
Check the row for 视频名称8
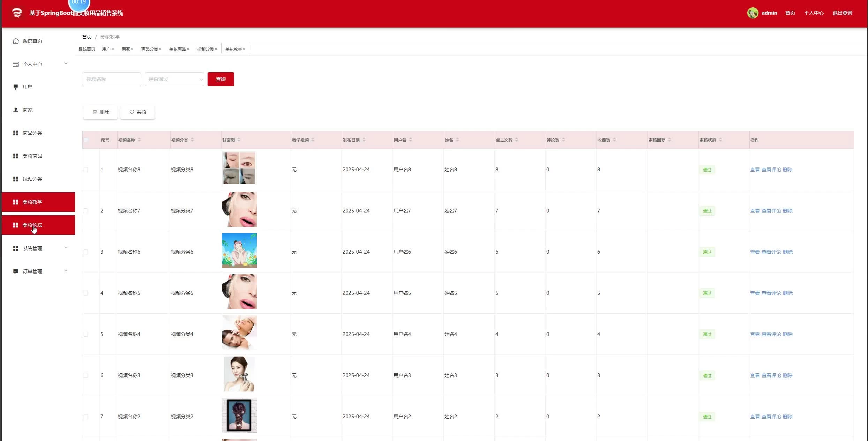tap(85, 170)
